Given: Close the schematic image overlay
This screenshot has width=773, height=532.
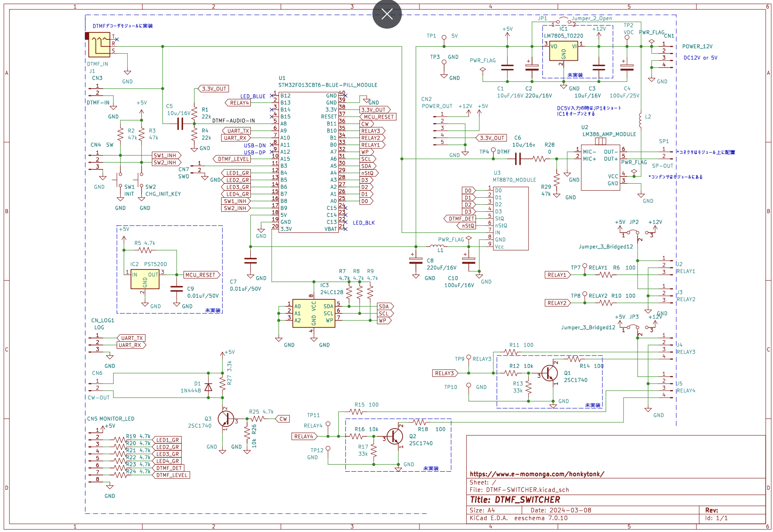Looking at the screenshot, I should coord(387,14).
